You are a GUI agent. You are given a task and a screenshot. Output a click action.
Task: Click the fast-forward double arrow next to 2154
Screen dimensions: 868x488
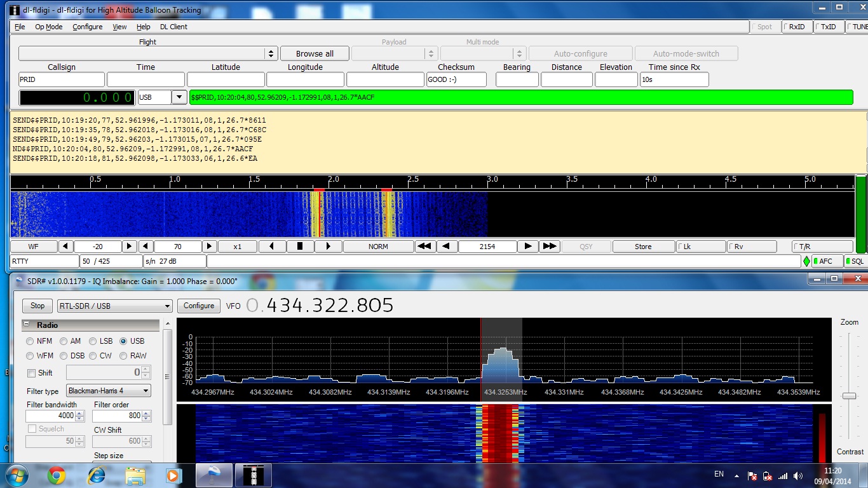550,247
